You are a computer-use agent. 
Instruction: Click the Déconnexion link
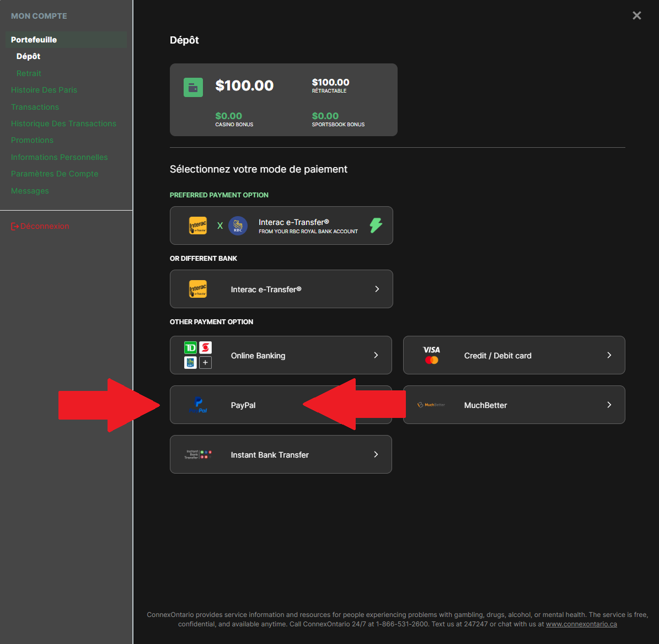[x=45, y=226]
